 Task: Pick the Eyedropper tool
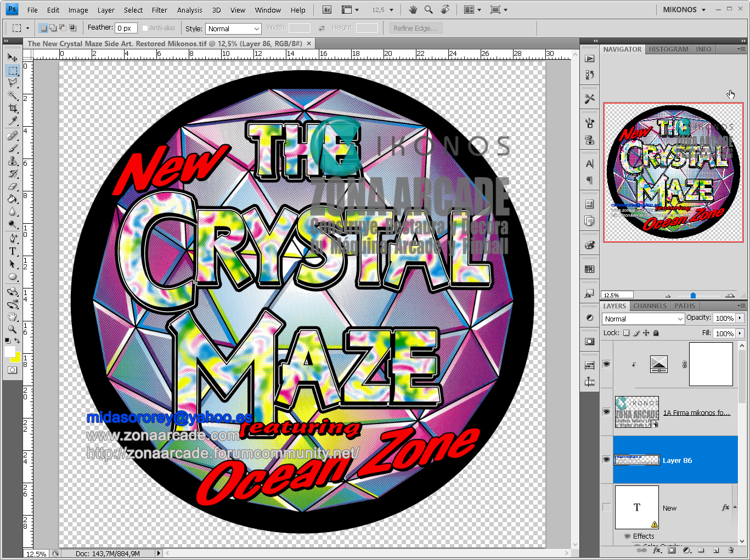pyautogui.click(x=13, y=121)
